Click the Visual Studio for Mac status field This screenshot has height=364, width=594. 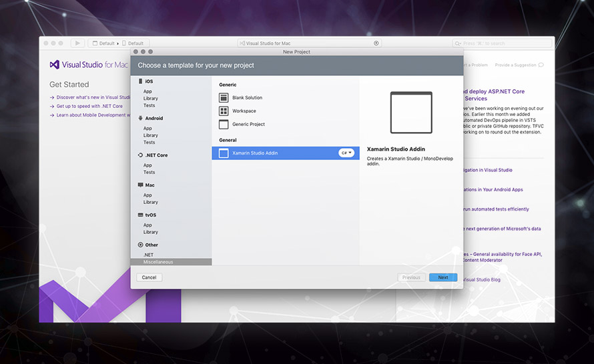point(309,43)
